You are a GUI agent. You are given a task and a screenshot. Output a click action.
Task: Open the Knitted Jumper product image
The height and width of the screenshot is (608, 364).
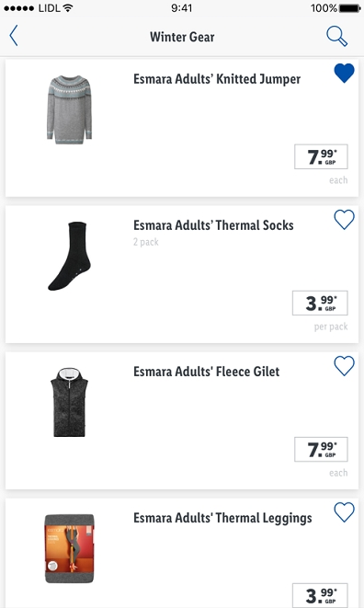(69, 109)
